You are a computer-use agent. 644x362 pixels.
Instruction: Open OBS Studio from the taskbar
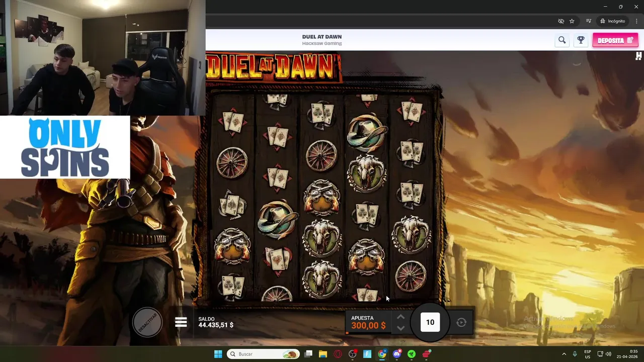pos(353,354)
